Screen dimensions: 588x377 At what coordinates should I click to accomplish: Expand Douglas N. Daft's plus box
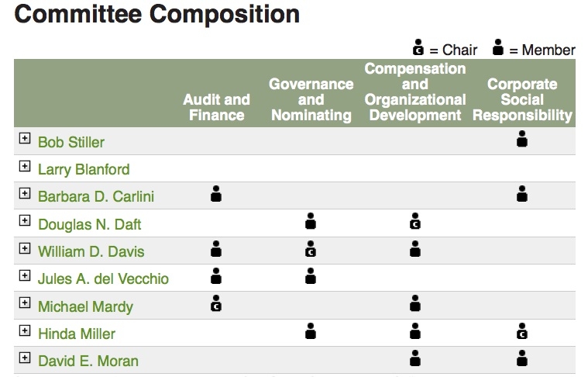click(25, 220)
